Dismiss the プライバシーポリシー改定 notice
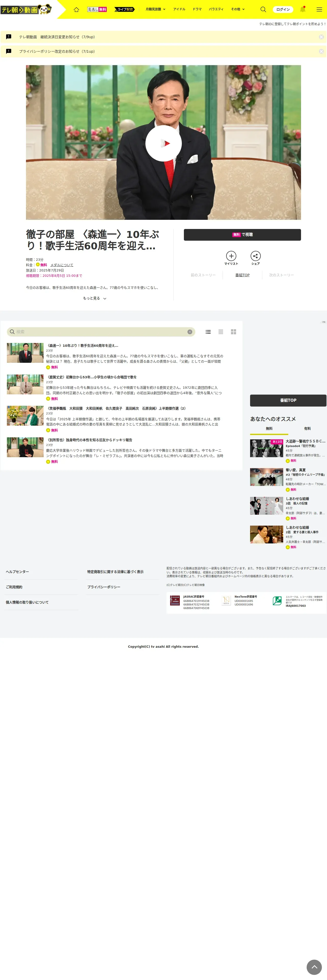The width and height of the screenshot is (327, 980). [321, 51]
